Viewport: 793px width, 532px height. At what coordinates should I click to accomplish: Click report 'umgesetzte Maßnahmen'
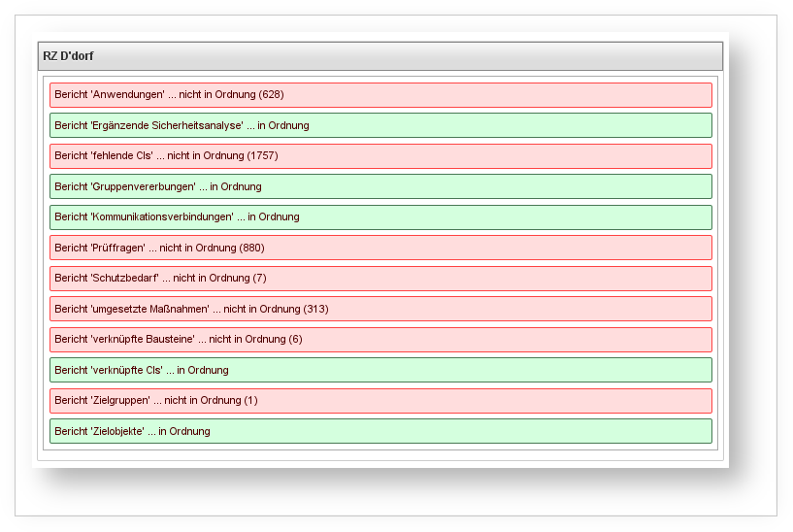[380, 309]
